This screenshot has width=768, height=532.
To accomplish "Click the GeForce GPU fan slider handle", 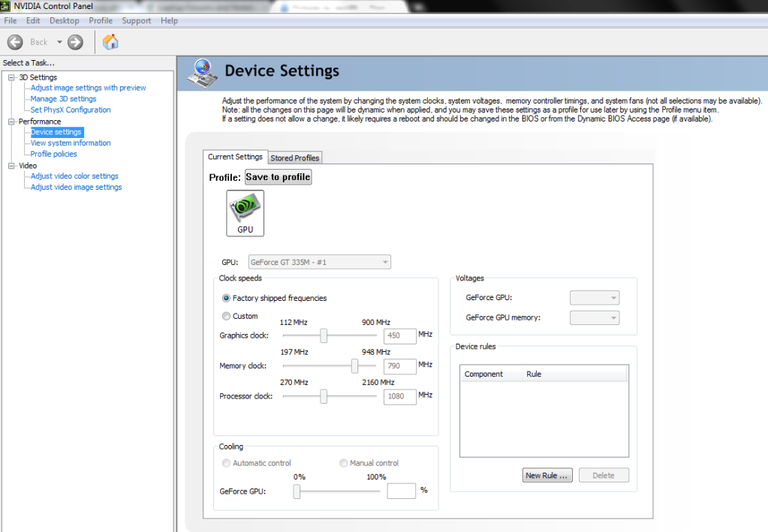I will tap(297, 491).
